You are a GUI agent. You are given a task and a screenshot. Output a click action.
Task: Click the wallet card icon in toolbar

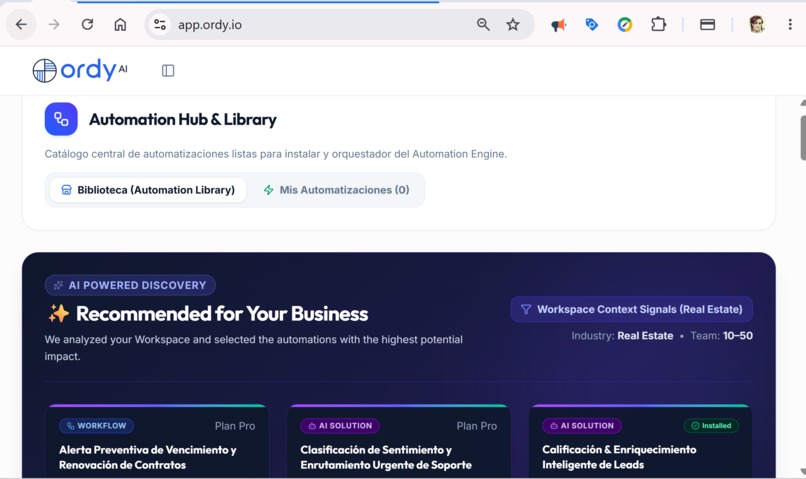(707, 24)
